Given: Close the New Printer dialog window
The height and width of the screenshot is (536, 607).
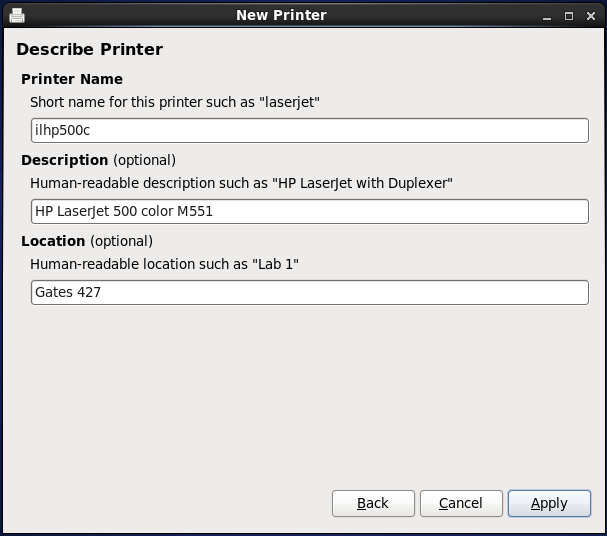Looking at the screenshot, I should tap(590, 16).
